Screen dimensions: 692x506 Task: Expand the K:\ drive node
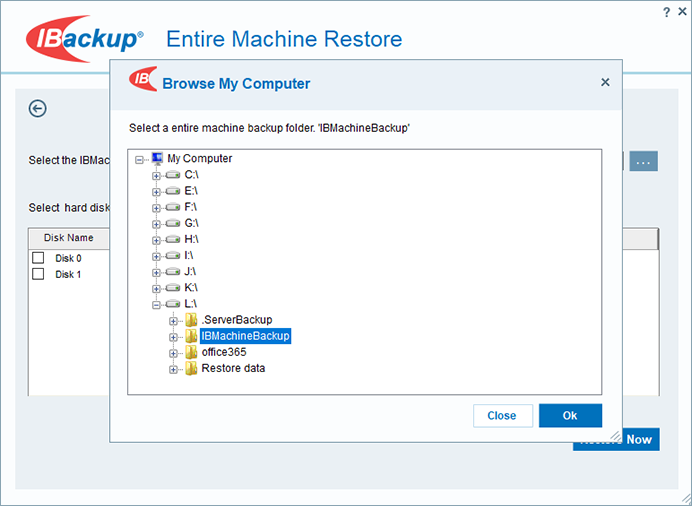tap(156, 289)
